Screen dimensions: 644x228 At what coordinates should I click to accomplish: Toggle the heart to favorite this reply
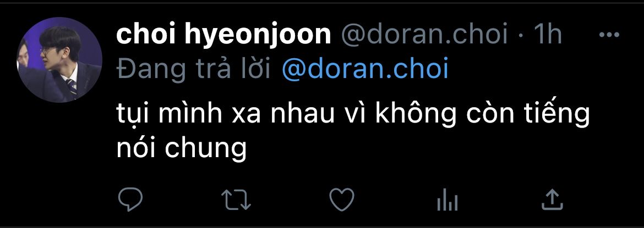pyautogui.click(x=342, y=199)
